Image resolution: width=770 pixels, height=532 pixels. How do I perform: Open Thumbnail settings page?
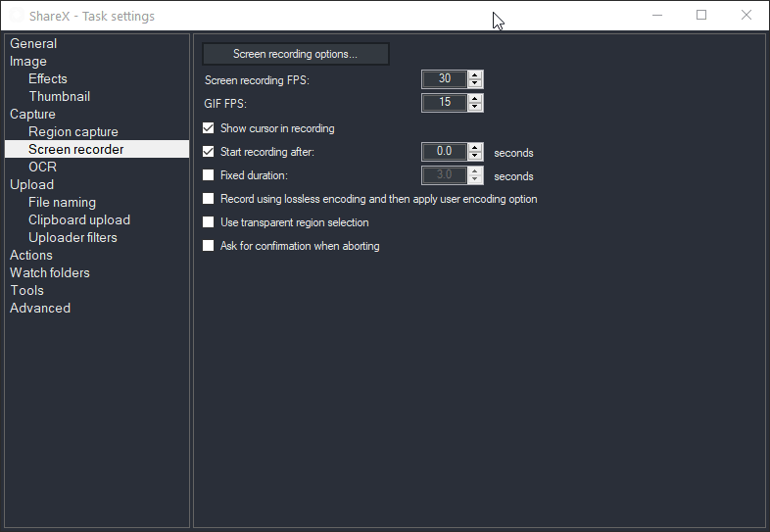click(60, 97)
